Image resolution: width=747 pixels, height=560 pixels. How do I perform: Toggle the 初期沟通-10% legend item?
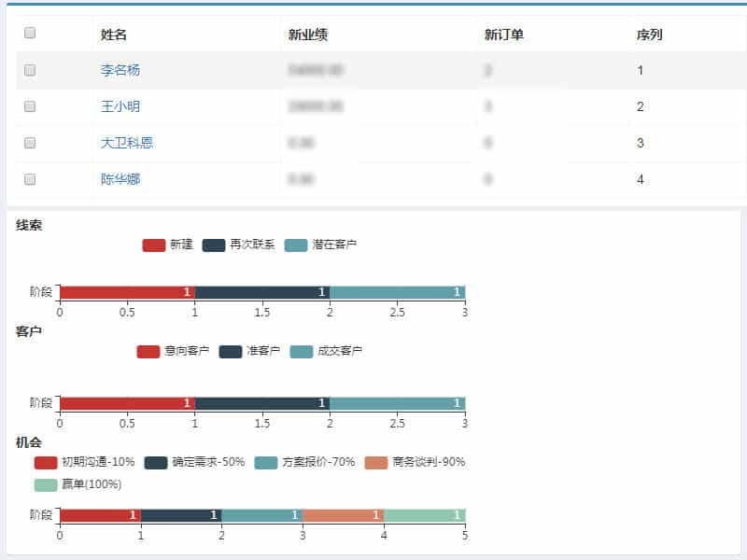tap(46, 463)
